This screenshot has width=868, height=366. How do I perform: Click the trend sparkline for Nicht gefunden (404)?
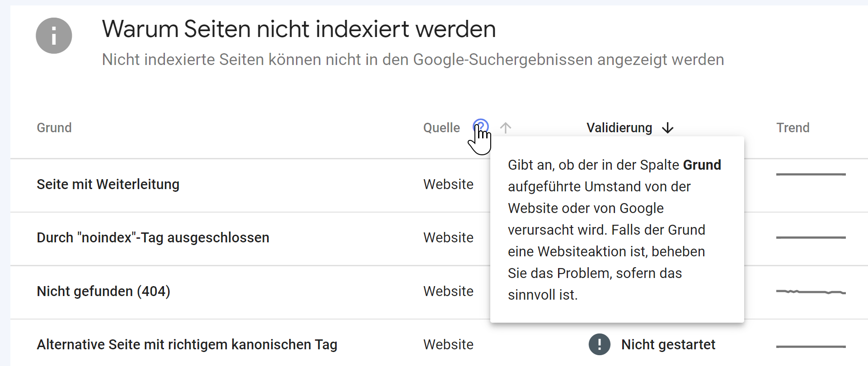coord(811,292)
